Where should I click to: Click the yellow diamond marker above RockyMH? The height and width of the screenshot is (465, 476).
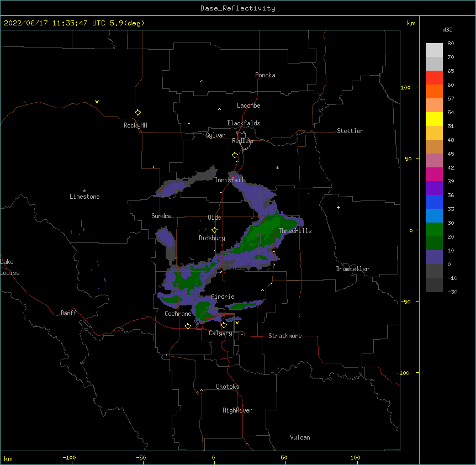point(137,112)
